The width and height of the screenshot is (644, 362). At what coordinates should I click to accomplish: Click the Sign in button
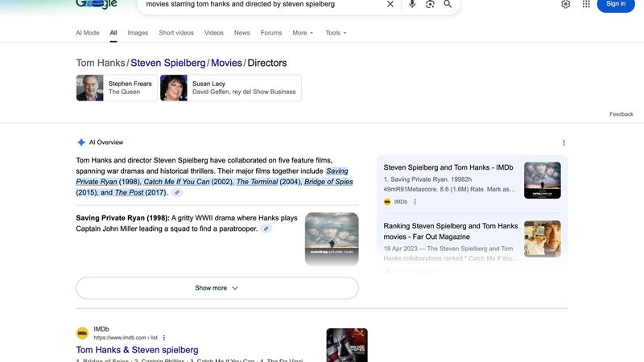[615, 4]
